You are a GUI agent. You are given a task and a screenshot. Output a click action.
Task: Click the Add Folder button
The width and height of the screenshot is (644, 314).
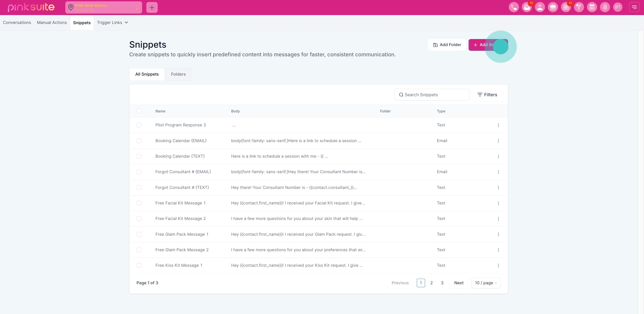tap(447, 45)
